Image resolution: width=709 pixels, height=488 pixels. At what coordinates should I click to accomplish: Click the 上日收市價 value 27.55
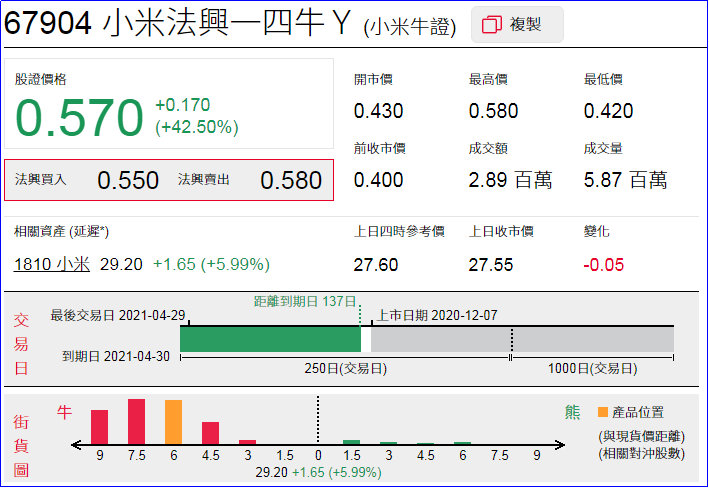click(x=490, y=265)
